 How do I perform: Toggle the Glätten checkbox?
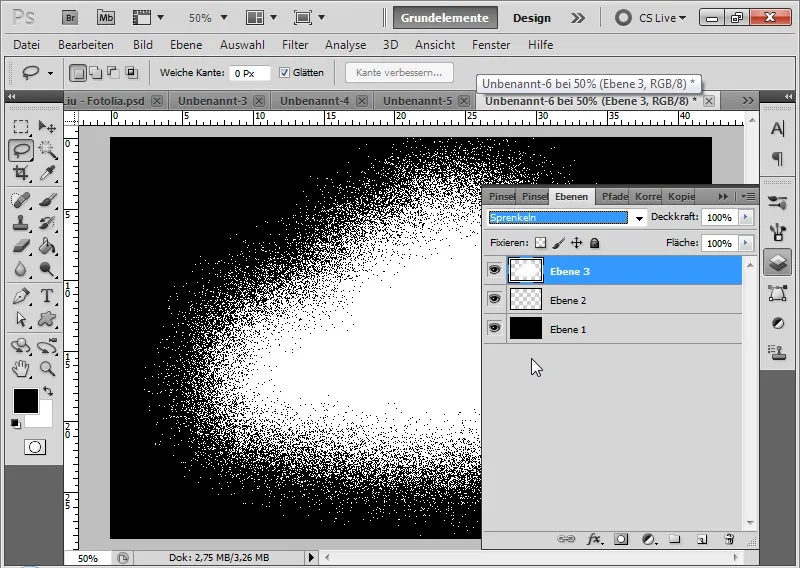tap(284, 72)
